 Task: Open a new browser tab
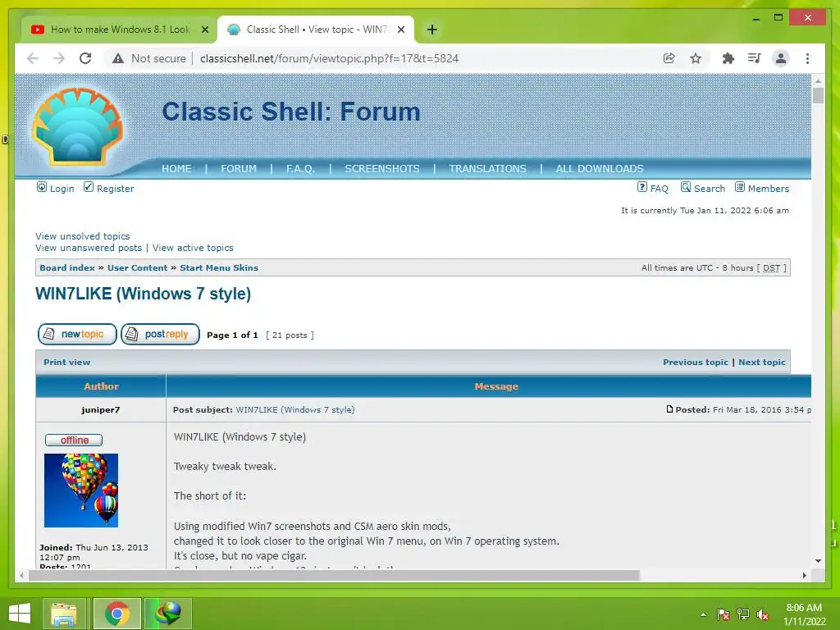[x=432, y=30]
